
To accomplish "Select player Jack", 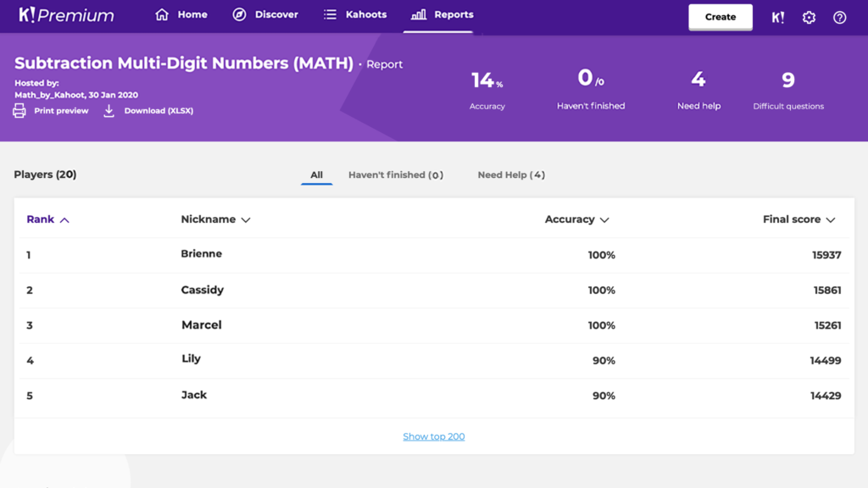I will click(194, 395).
